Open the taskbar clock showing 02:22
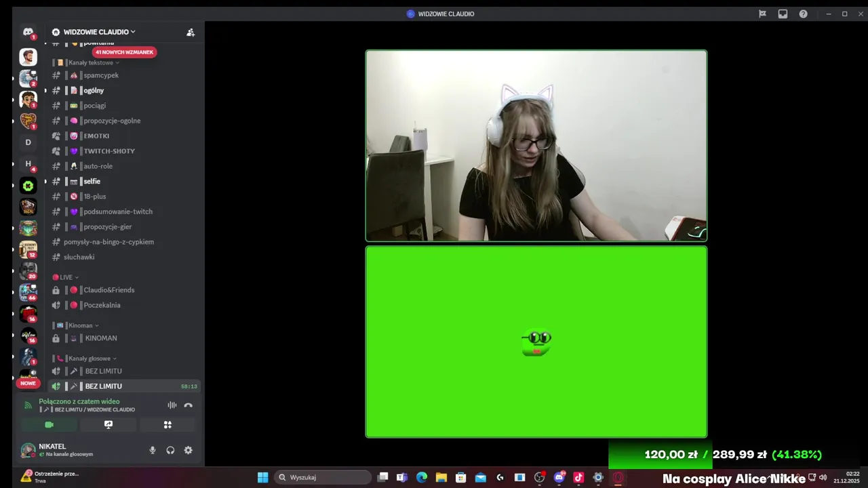The height and width of the screenshot is (488, 868). [847, 477]
